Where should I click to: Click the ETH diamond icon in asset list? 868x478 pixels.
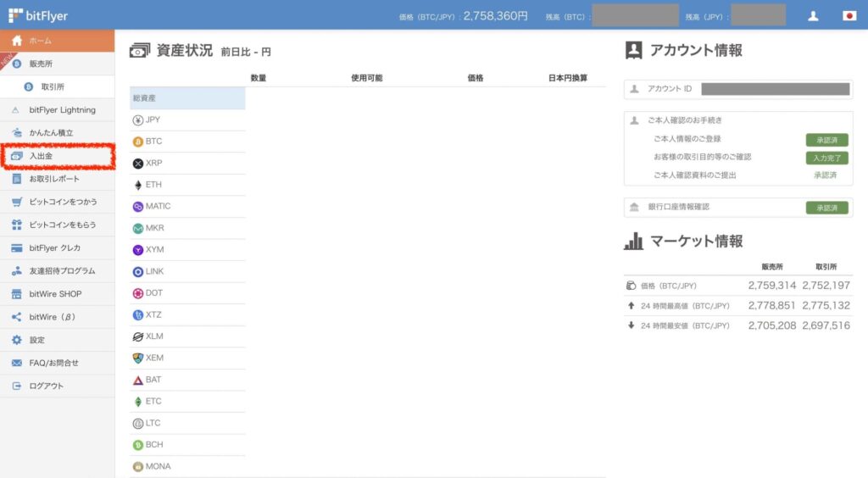click(x=138, y=185)
